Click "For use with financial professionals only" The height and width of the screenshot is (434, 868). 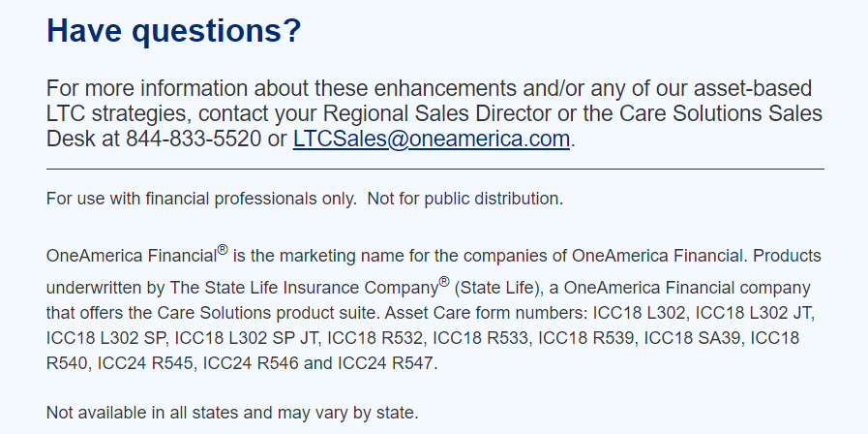[x=199, y=199]
